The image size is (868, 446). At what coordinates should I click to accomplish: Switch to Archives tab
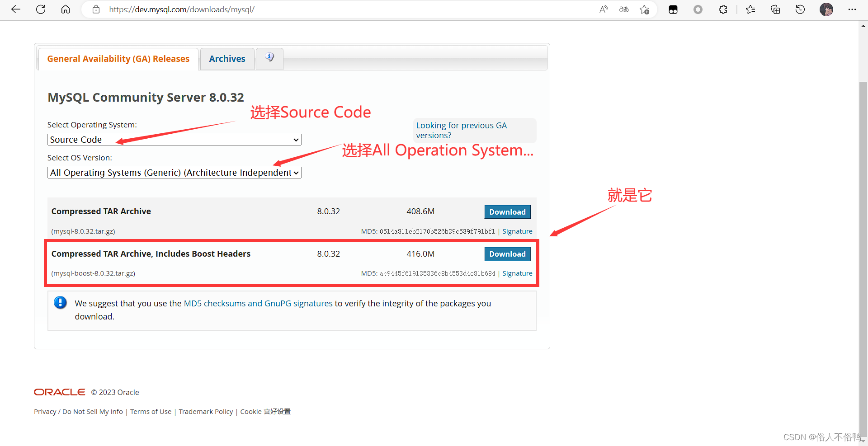tap(227, 59)
